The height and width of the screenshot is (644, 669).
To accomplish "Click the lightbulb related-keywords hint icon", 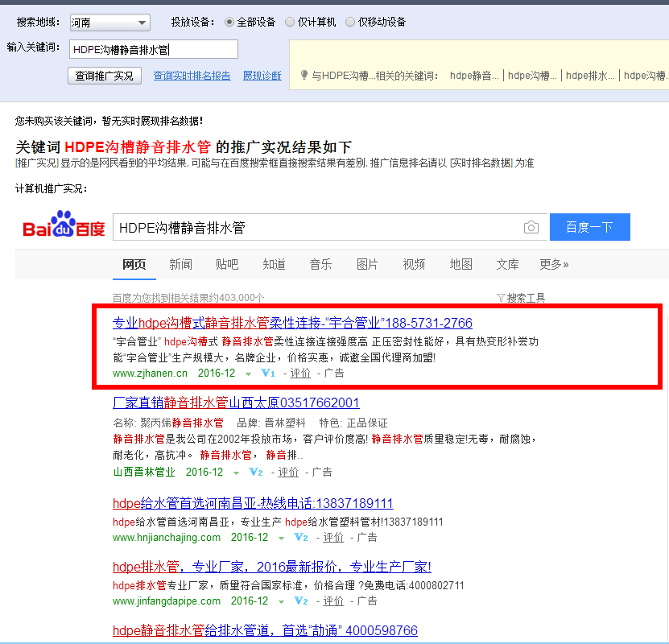I will coord(304,76).
